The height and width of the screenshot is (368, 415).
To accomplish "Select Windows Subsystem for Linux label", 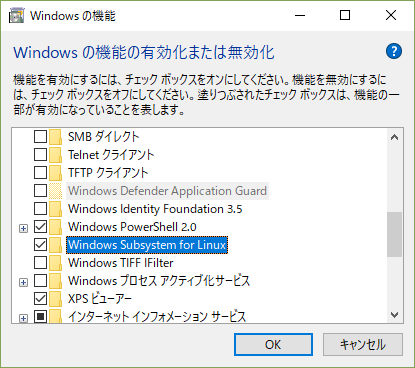I will pyautogui.click(x=147, y=245).
